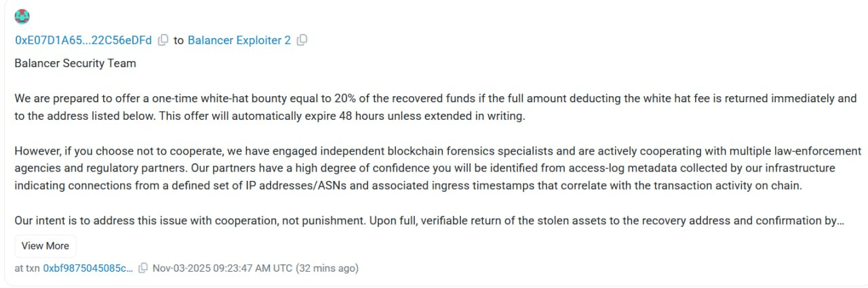Click the line starting "However, if you choose"
868x288 pixels.
437,151
